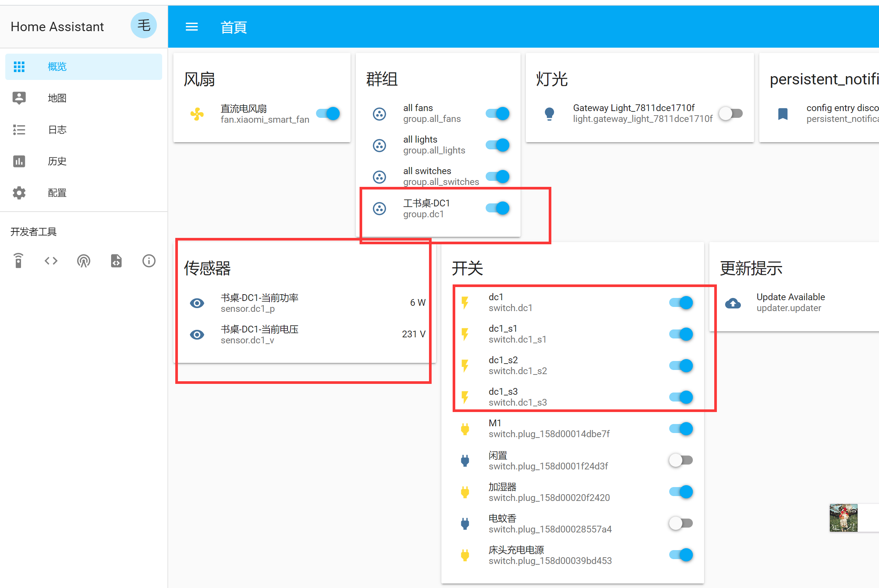Click the Xiaomi smart fan icon
879x588 pixels.
(x=197, y=114)
